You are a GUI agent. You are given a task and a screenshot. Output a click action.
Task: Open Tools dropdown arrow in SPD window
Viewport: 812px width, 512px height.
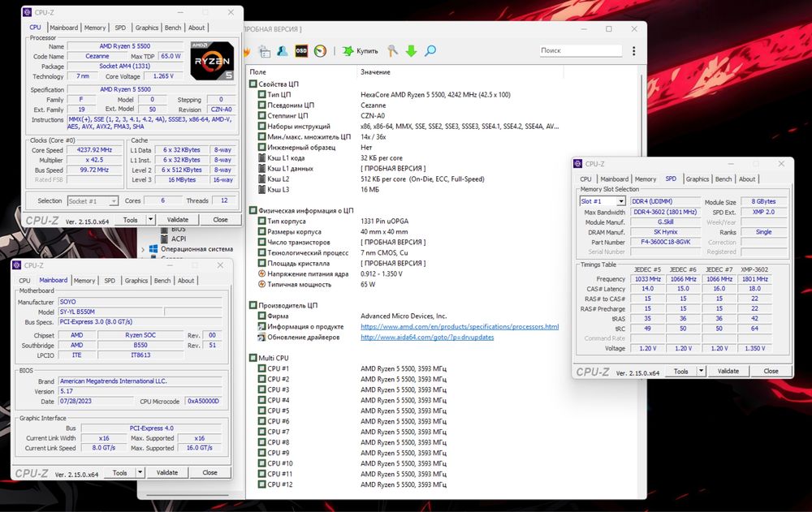pyautogui.click(x=701, y=371)
